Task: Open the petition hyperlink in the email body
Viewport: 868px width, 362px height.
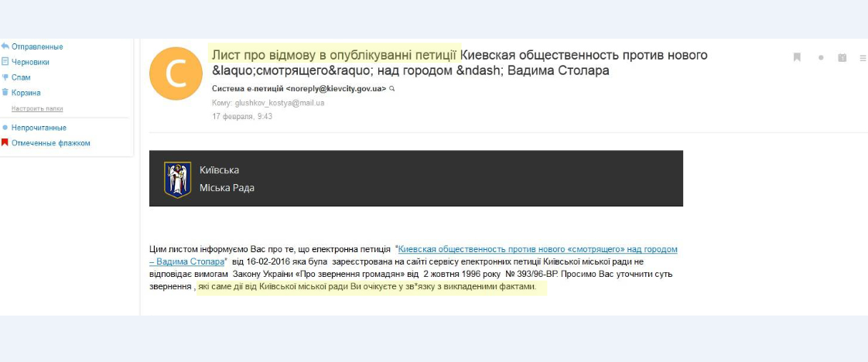Action: [537, 250]
